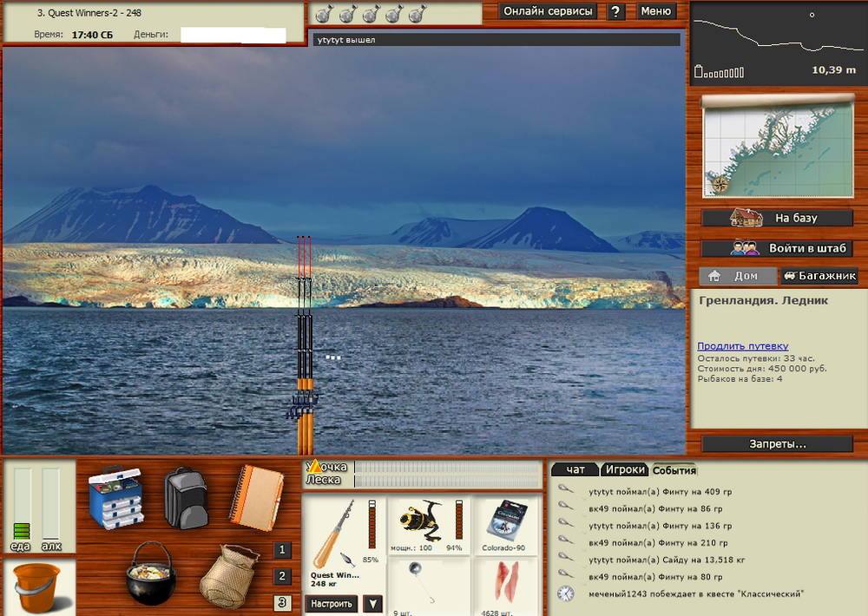The image size is (868, 616).
Task: Open the orange notebook journal
Action: pos(256,495)
